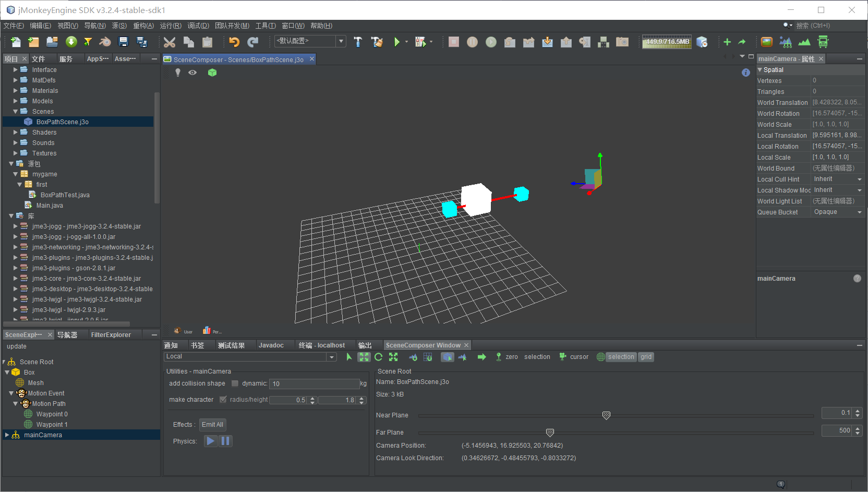Click the green truck toolbar icon
Screen dimensions: 868x492
[823, 42]
